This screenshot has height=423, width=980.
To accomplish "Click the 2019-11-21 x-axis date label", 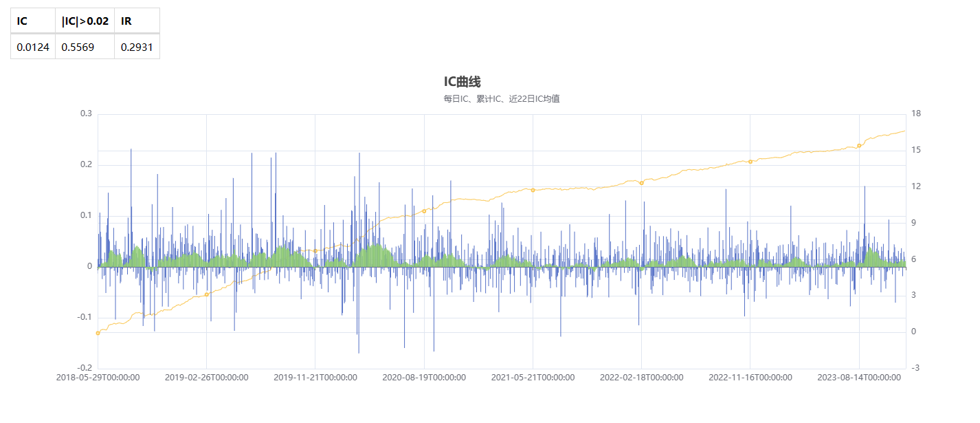I will [315, 378].
